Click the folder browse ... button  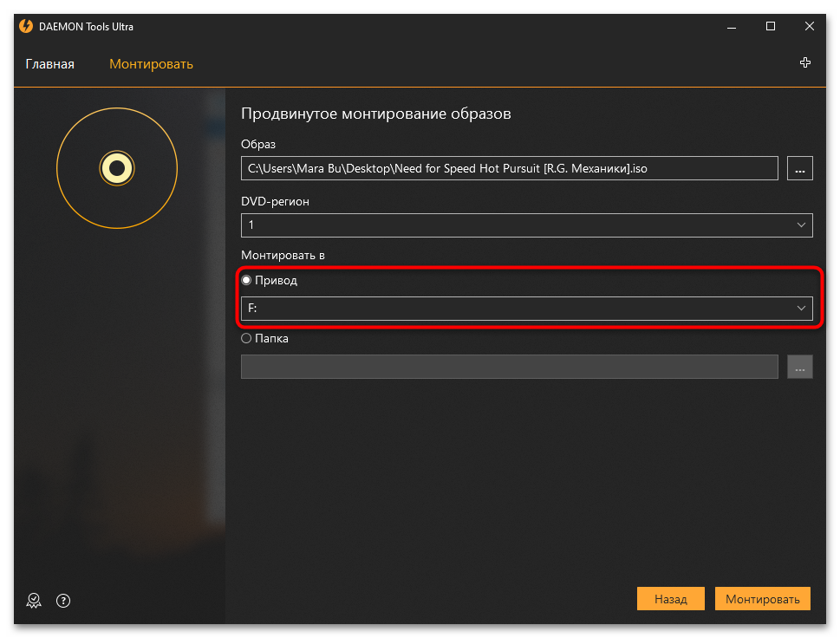pos(800,367)
